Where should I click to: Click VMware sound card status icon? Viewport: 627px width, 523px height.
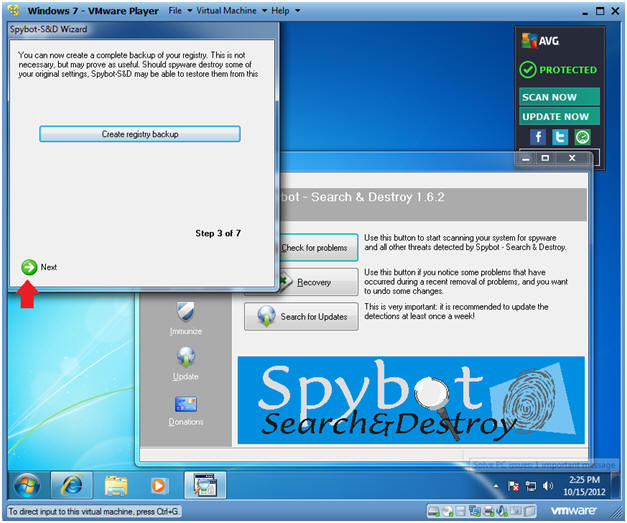point(502,511)
